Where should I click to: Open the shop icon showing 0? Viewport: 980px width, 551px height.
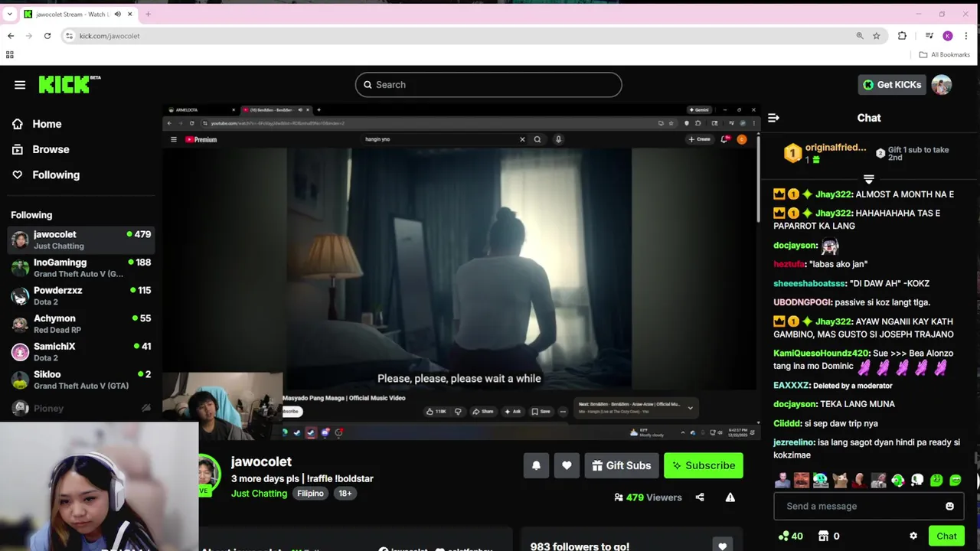pos(828,536)
